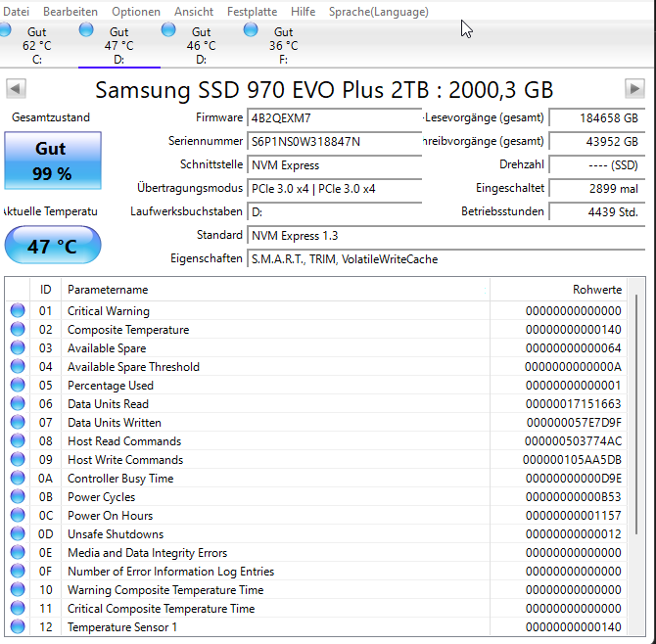Select raw value 0000000000B53
Screen dimensions: 656x644
[573, 497]
